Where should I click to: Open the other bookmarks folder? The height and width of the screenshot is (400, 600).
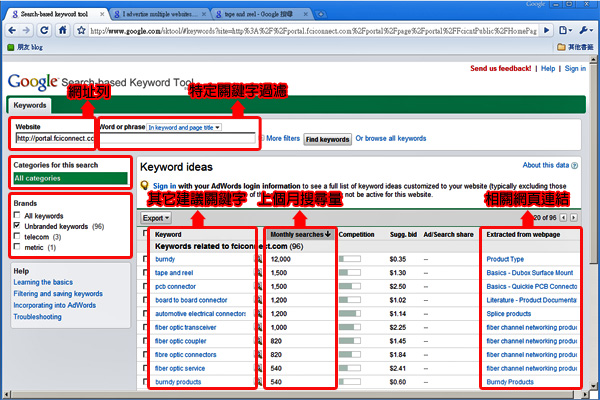click(575, 47)
